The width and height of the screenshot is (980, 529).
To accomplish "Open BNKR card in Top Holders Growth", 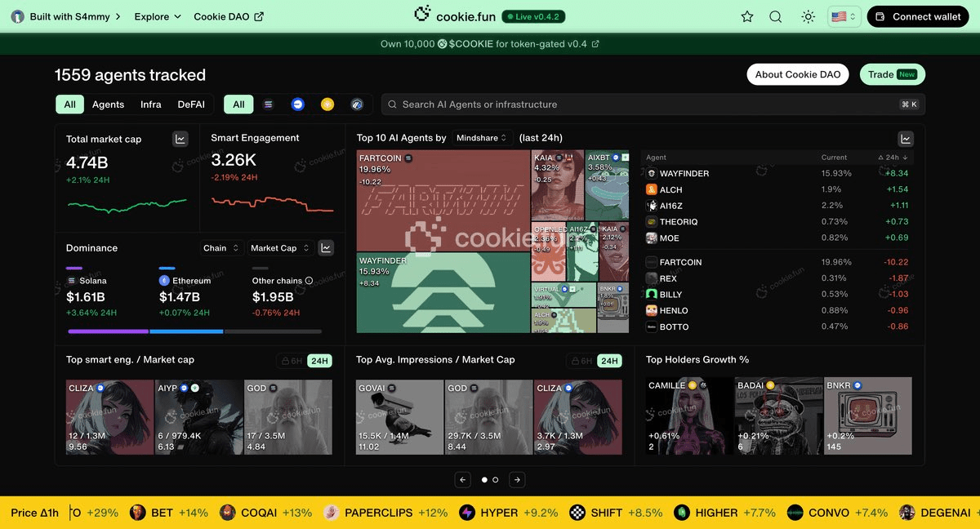I will (867, 415).
